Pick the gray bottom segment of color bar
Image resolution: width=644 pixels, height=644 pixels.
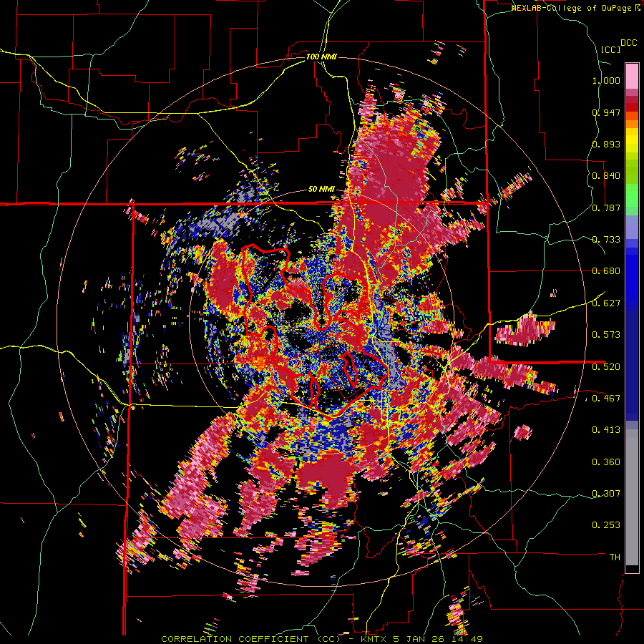pyautogui.click(x=632, y=497)
